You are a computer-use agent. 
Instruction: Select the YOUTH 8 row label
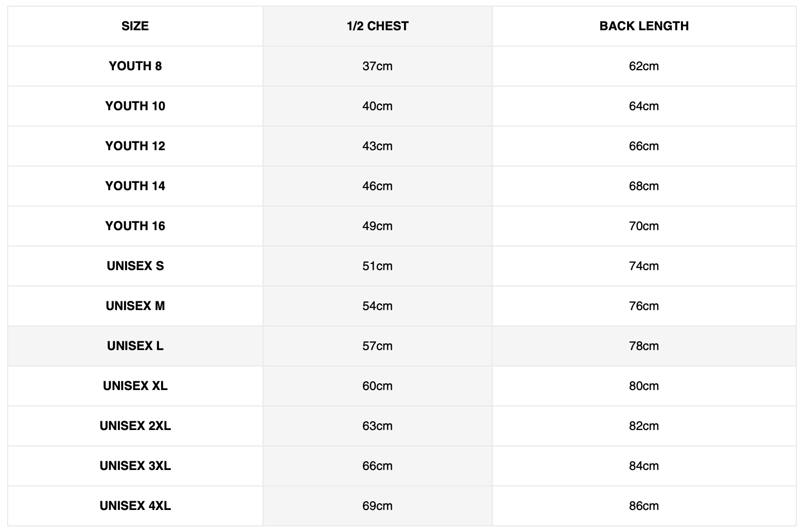135,66
